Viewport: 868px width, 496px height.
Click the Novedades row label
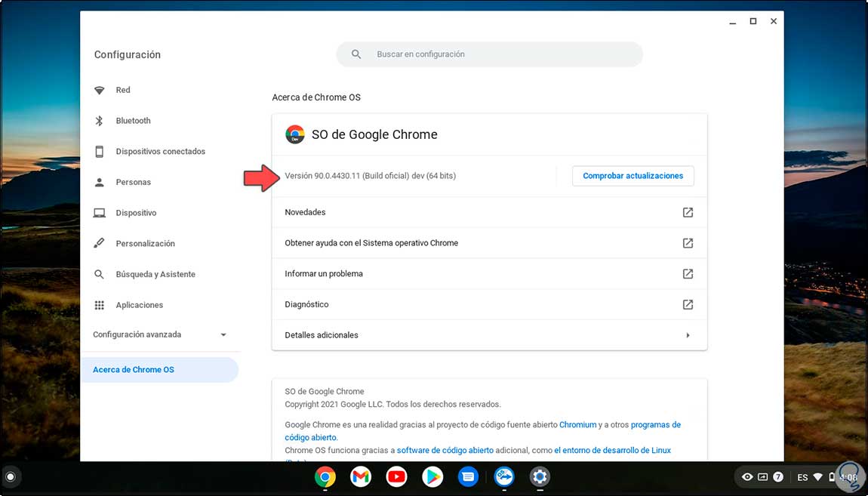[x=305, y=213]
